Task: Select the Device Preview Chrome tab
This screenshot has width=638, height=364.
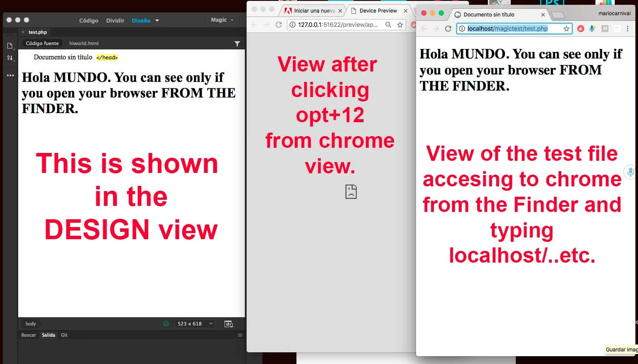Action: pyautogui.click(x=378, y=11)
